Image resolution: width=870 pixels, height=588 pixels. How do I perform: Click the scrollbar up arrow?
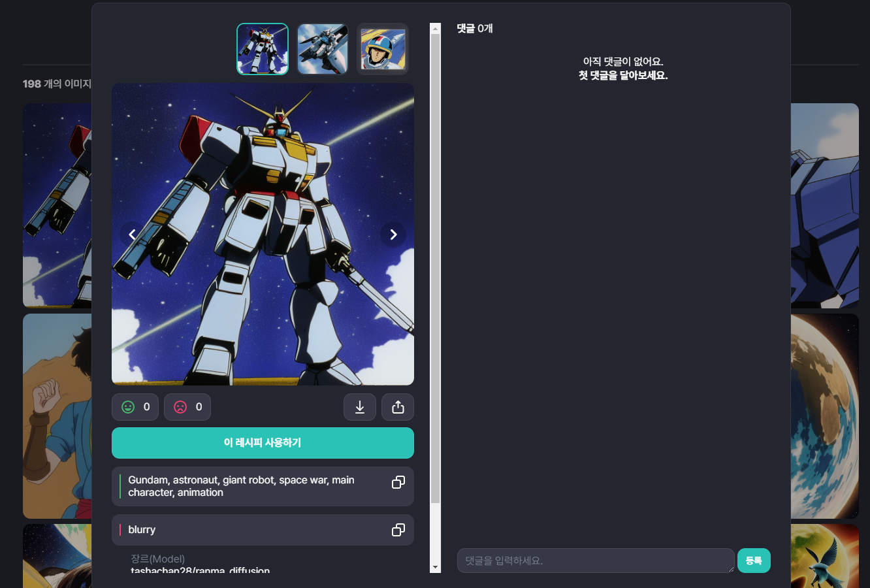(435, 28)
